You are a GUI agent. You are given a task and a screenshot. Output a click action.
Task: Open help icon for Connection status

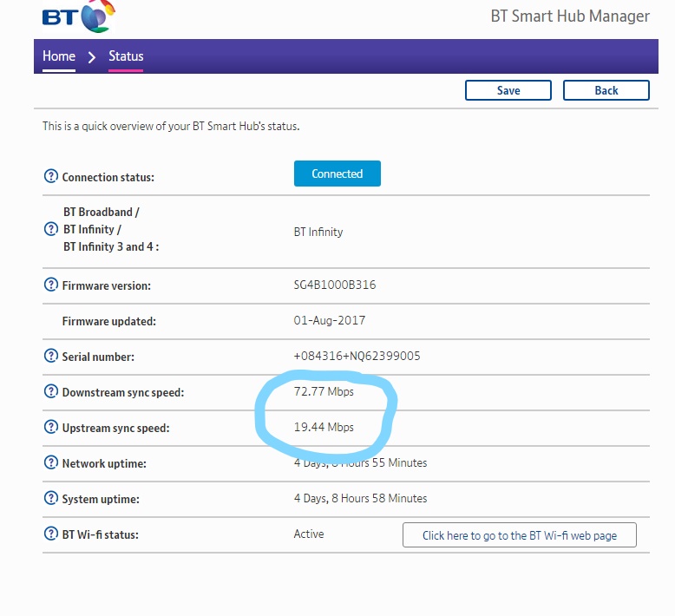click(51, 176)
